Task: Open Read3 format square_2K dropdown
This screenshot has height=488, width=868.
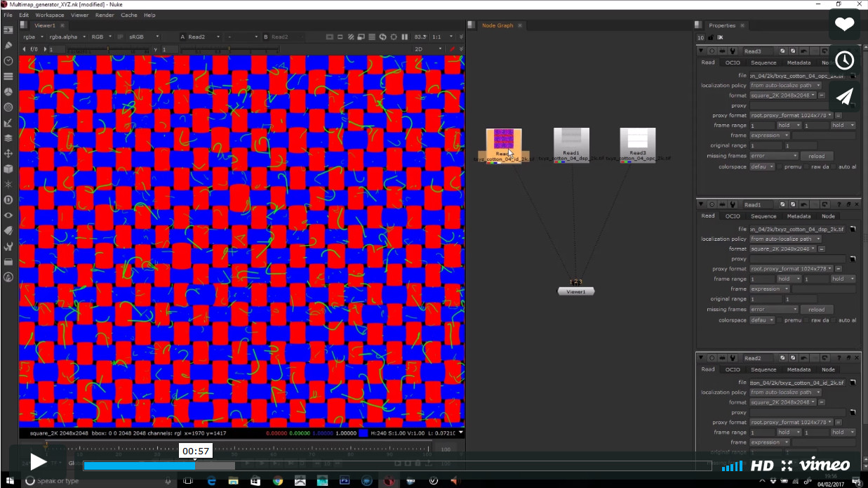Action: (x=782, y=95)
